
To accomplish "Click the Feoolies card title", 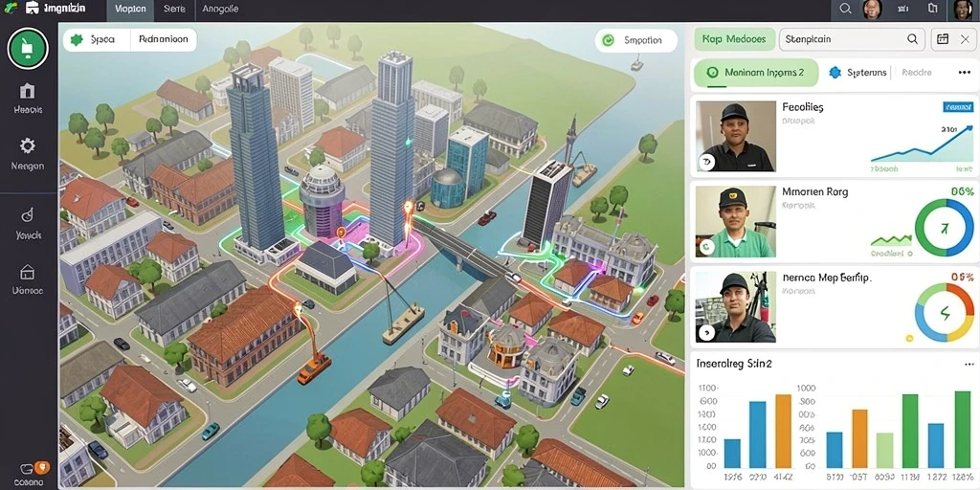I will click(x=803, y=107).
